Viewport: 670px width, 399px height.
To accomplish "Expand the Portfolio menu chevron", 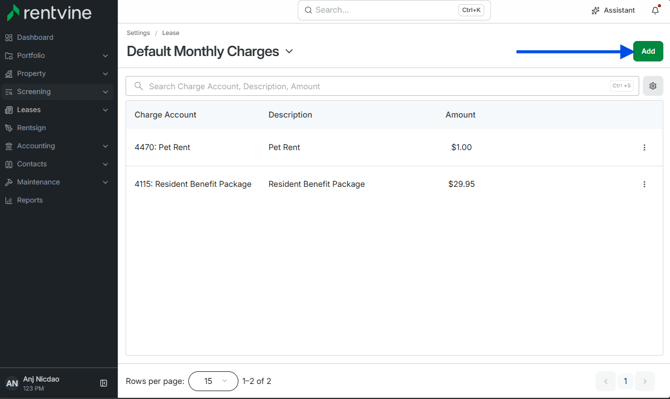I will (105, 56).
